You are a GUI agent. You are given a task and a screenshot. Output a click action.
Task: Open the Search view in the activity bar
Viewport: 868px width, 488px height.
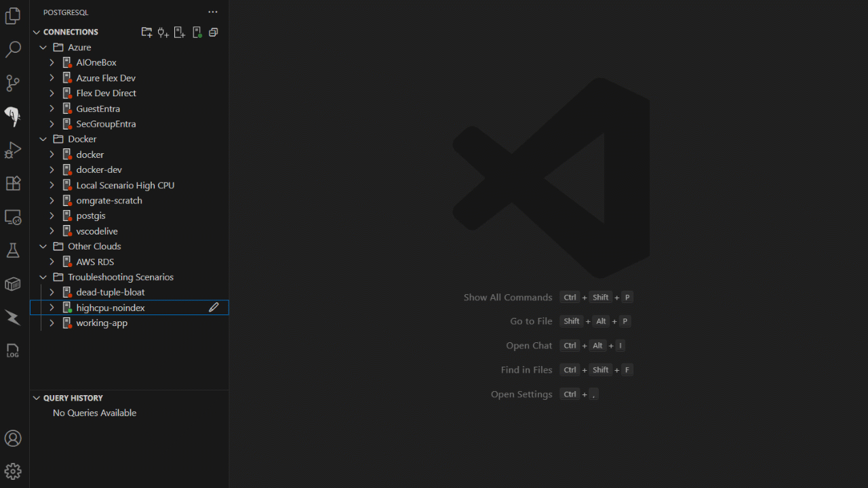pyautogui.click(x=13, y=49)
